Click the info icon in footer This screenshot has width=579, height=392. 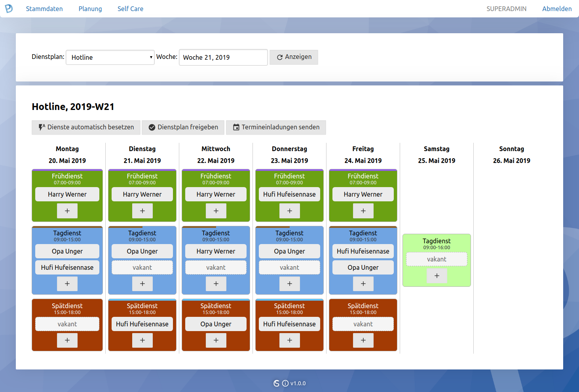pos(285,383)
